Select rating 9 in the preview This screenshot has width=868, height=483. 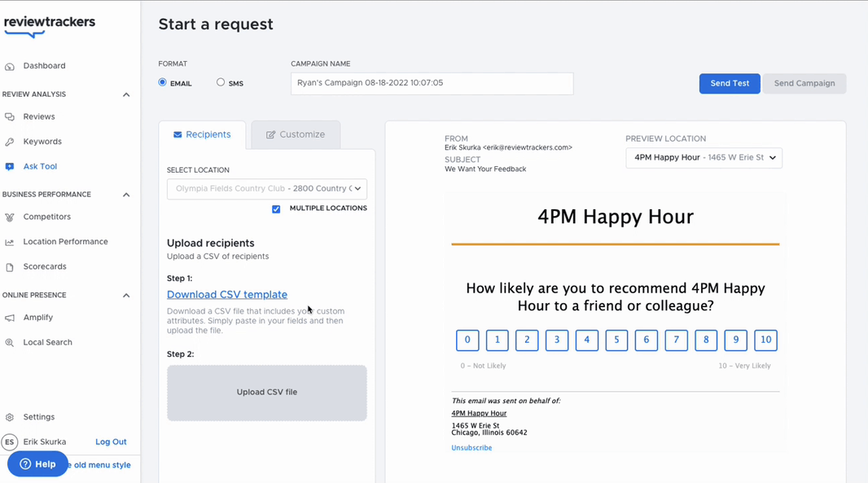coord(736,340)
